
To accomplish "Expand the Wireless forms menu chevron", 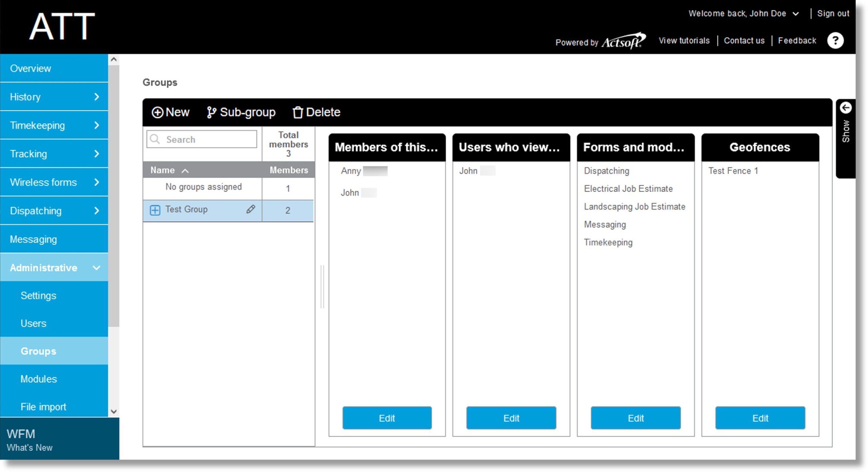I will [x=97, y=182].
